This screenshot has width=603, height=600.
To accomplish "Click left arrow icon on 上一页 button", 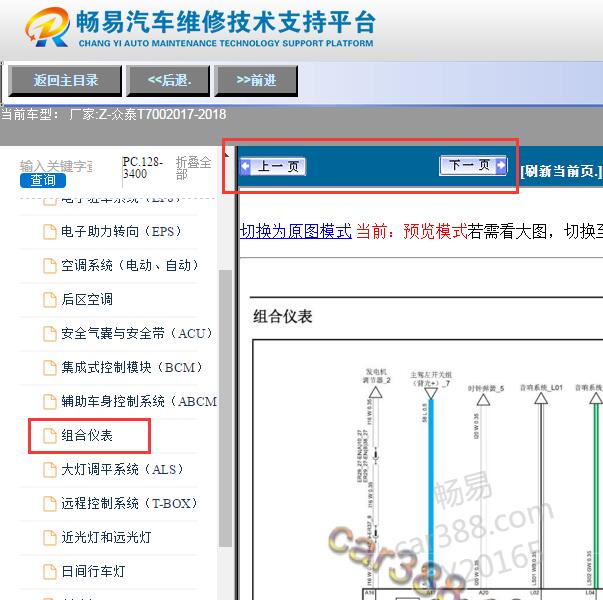I will (x=245, y=167).
